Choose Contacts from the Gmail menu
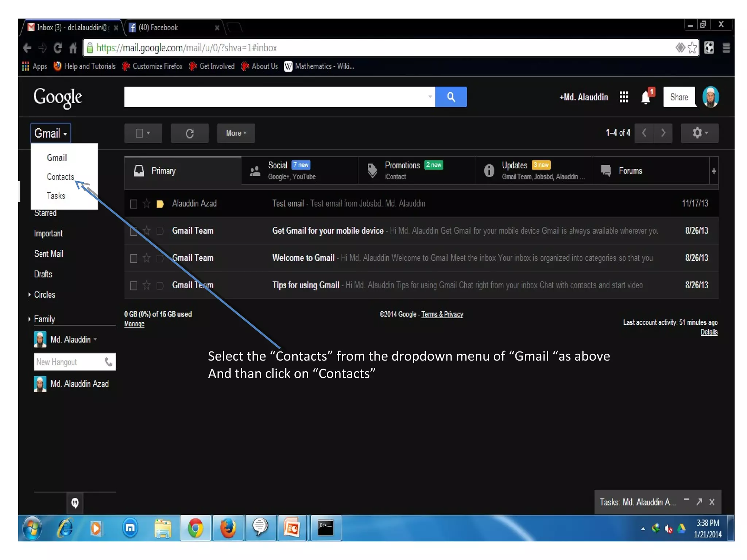 [60, 177]
